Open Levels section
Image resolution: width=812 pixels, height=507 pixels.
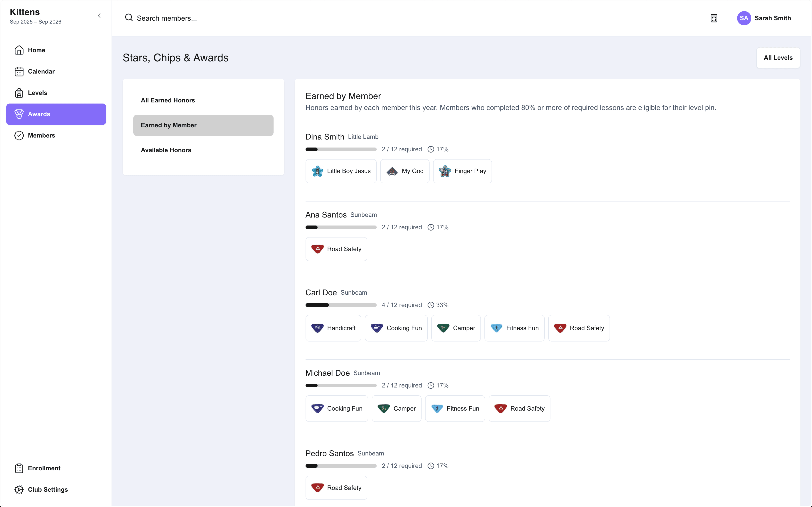point(56,93)
